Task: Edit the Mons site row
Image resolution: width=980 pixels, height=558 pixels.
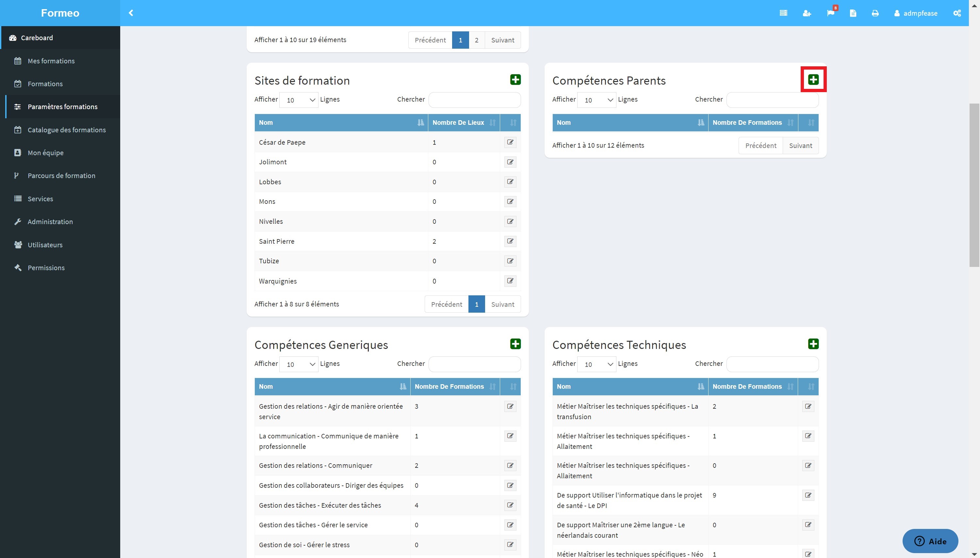Action: (510, 202)
